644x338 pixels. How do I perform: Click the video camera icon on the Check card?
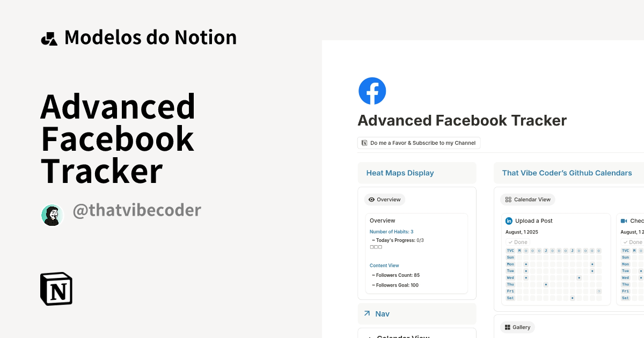[624, 221]
